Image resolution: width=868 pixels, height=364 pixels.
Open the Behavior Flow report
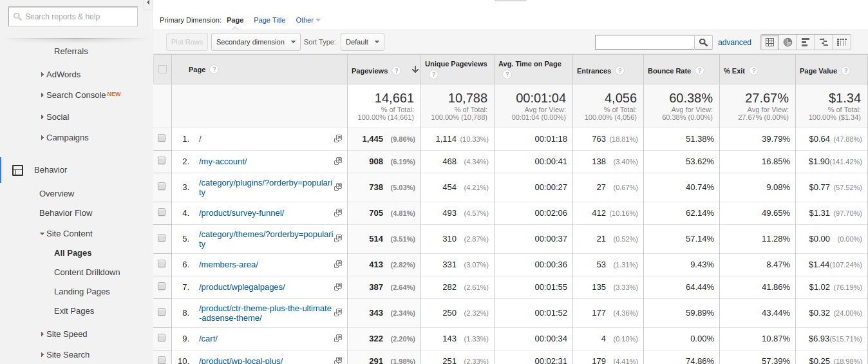[x=66, y=213]
